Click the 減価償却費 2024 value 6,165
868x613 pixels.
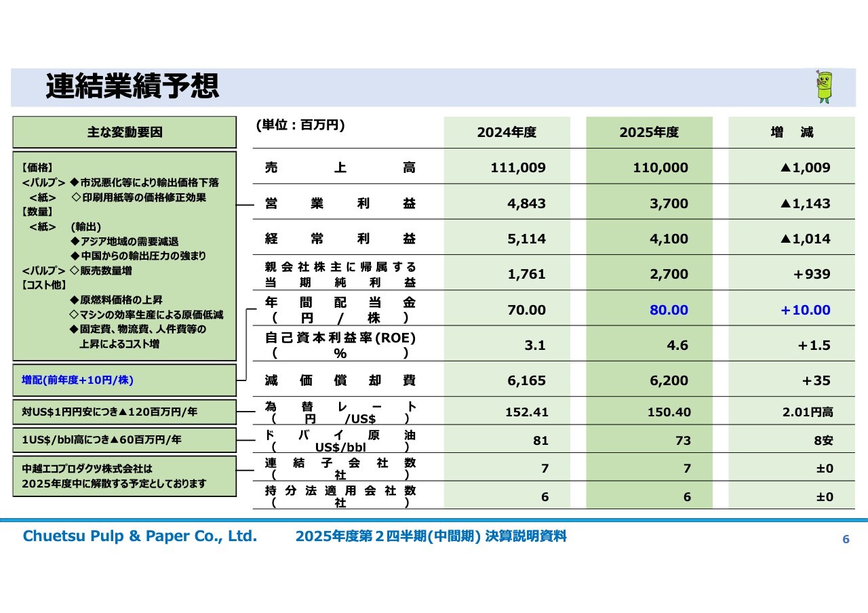pyautogui.click(x=526, y=380)
